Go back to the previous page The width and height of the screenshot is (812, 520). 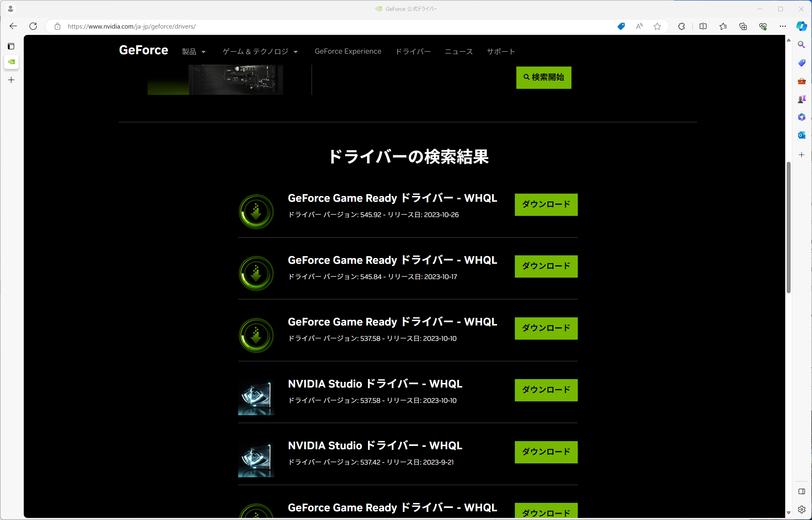[x=13, y=26]
